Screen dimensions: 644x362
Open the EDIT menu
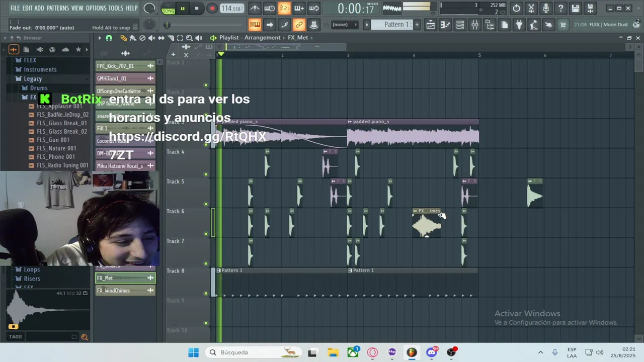[x=27, y=8]
